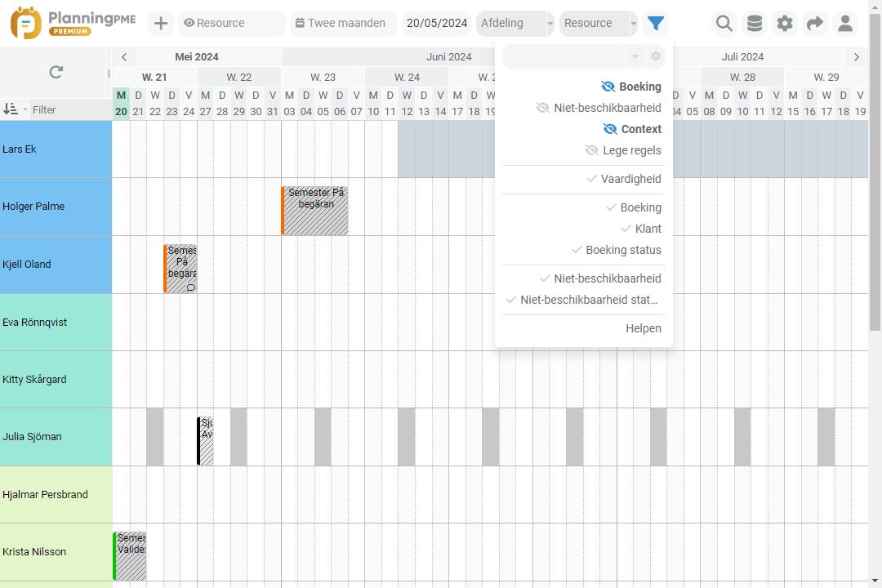Viewport: 882px width, 588px height.
Task: Click Helpen in filter panel
Action: 643,328
